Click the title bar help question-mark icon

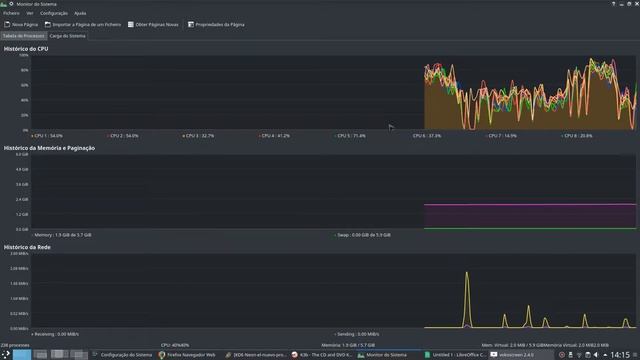(613, 4)
